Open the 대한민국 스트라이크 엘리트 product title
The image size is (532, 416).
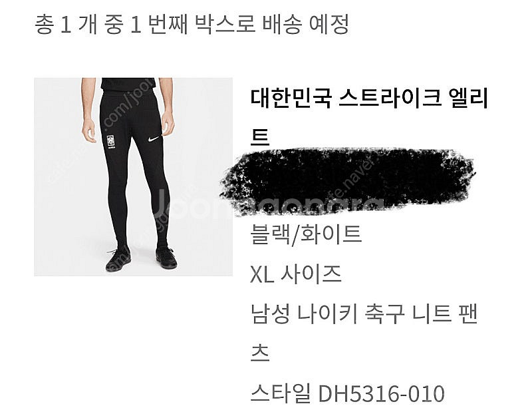(x=369, y=98)
